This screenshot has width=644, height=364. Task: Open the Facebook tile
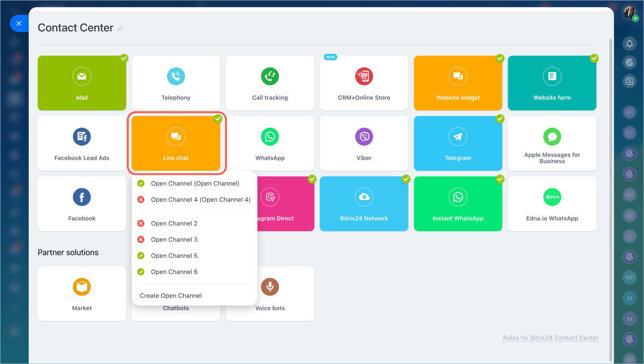pos(82,204)
